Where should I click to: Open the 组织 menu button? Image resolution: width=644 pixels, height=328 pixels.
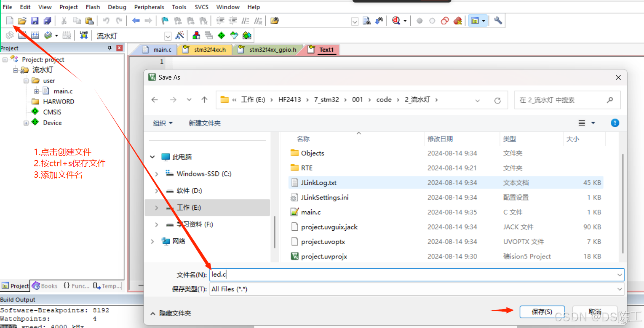coord(163,123)
